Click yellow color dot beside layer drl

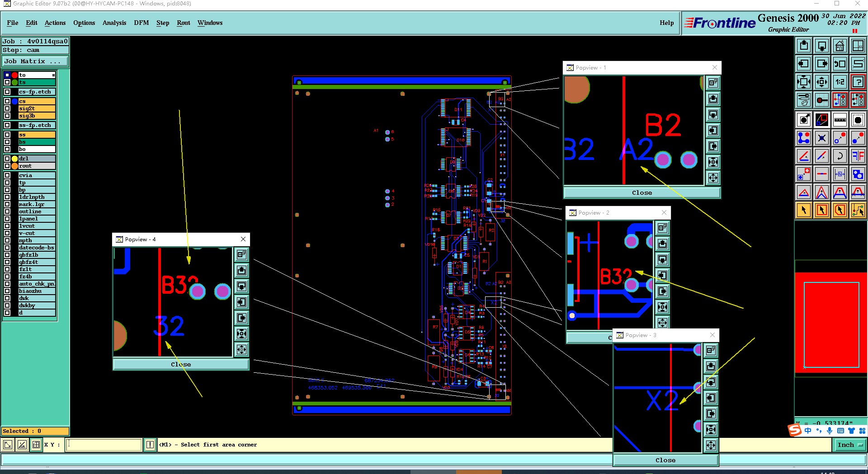[x=15, y=159]
